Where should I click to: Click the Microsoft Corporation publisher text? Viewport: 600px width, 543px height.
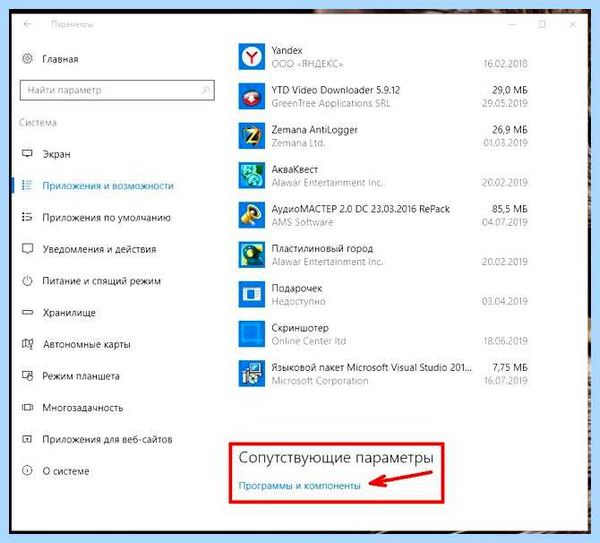point(320,381)
